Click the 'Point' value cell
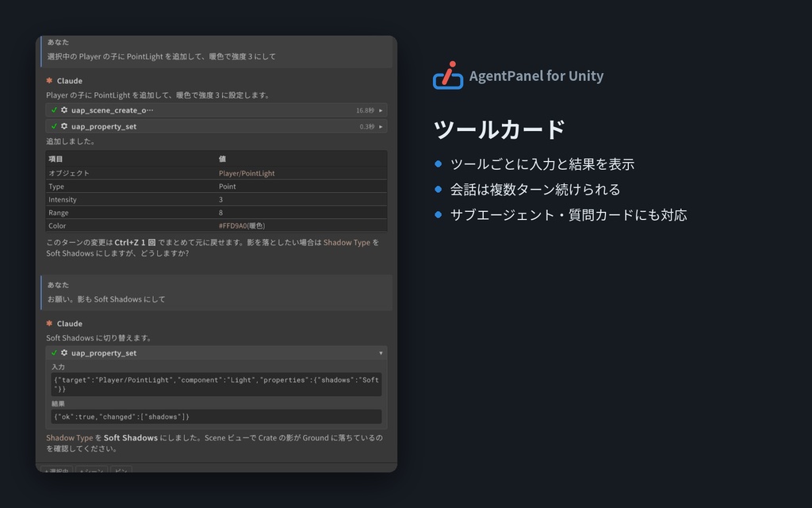 click(228, 186)
